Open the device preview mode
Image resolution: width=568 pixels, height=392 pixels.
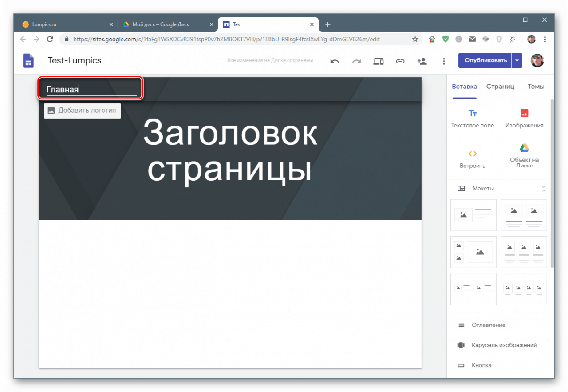click(x=379, y=61)
